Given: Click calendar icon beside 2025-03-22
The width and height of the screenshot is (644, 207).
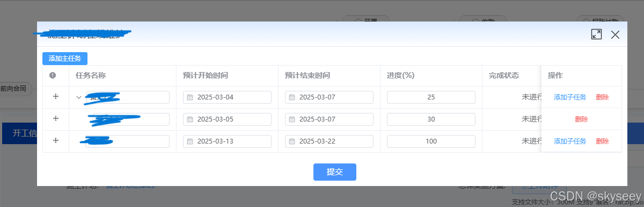Looking at the screenshot, I should [x=292, y=141].
